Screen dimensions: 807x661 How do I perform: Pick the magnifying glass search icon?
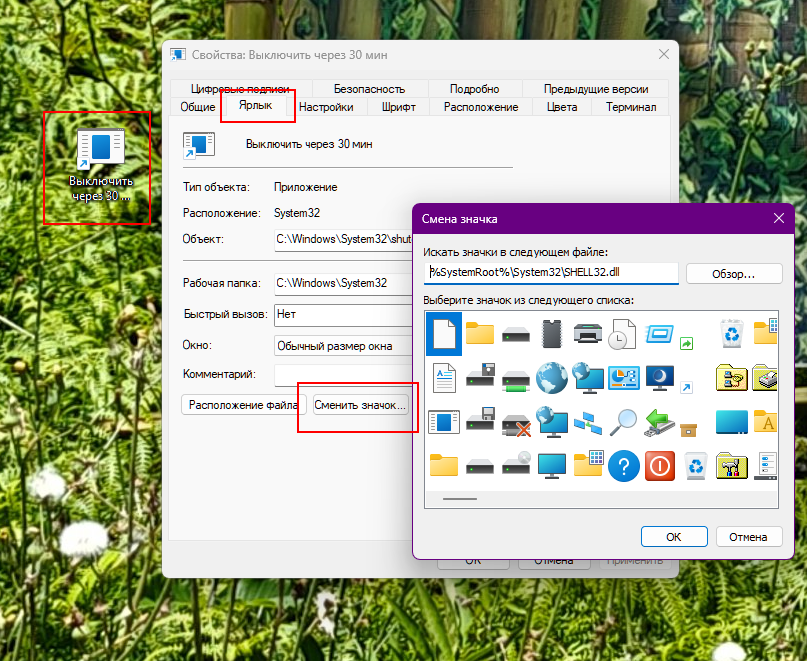[x=623, y=421]
